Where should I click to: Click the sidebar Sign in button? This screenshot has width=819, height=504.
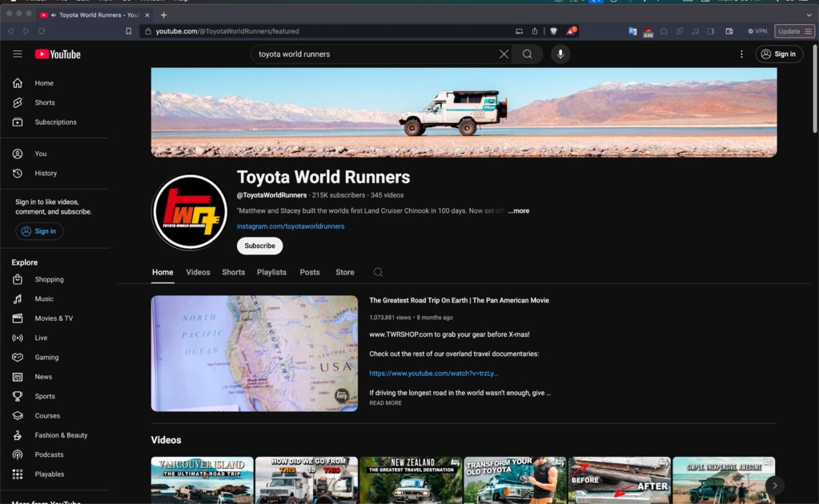point(39,231)
